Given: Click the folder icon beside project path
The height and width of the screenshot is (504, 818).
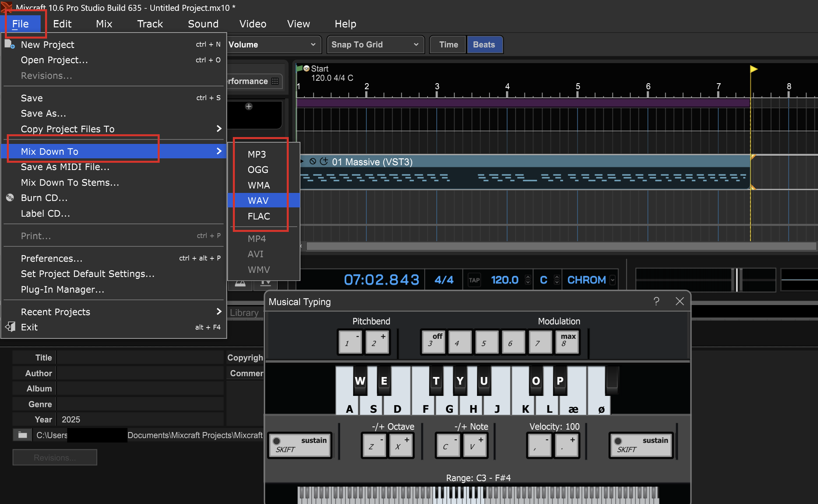Looking at the screenshot, I should 23,435.
